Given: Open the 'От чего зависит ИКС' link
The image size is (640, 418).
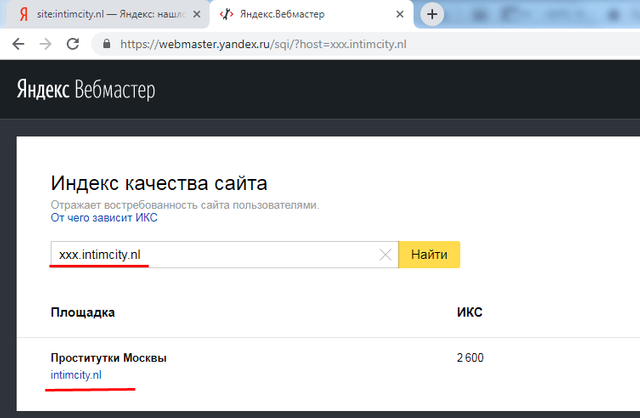Looking at the screenshot, I should pyautogui.click(x=104, y=218).
